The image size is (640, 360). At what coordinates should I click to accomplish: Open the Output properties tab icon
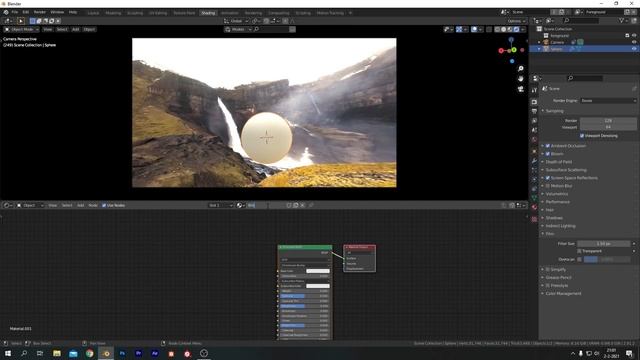click(x=534, y=111)
